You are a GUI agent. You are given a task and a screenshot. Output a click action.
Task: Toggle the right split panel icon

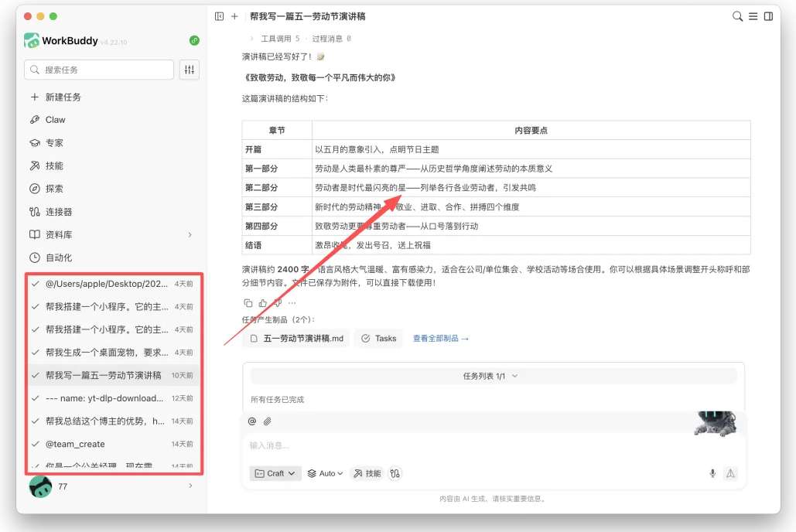769,16
